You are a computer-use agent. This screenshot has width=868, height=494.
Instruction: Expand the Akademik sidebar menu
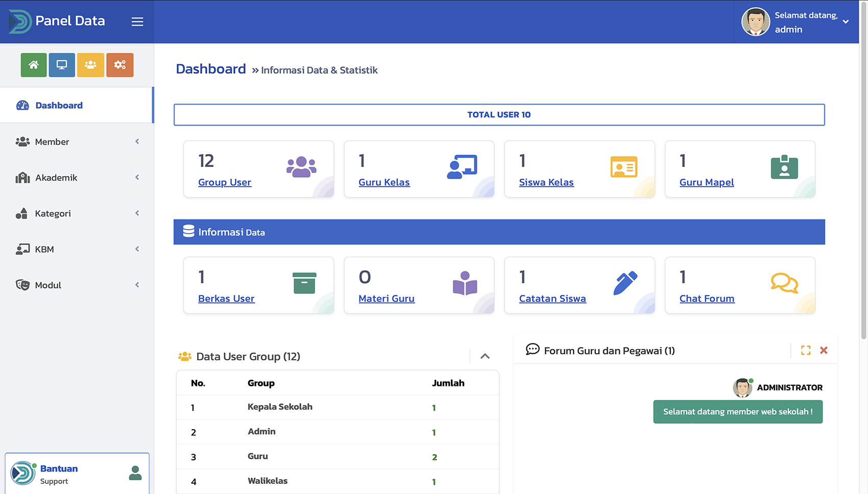click(77, 178)
